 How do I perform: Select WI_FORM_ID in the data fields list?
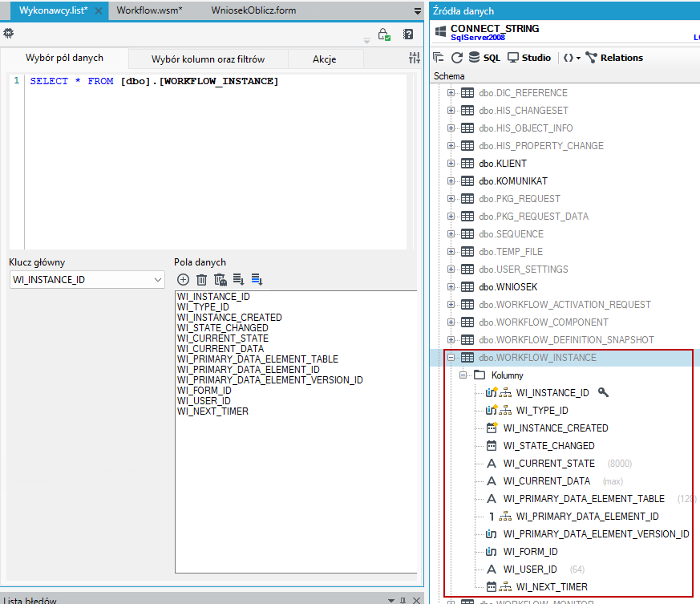tap(204, 391)
